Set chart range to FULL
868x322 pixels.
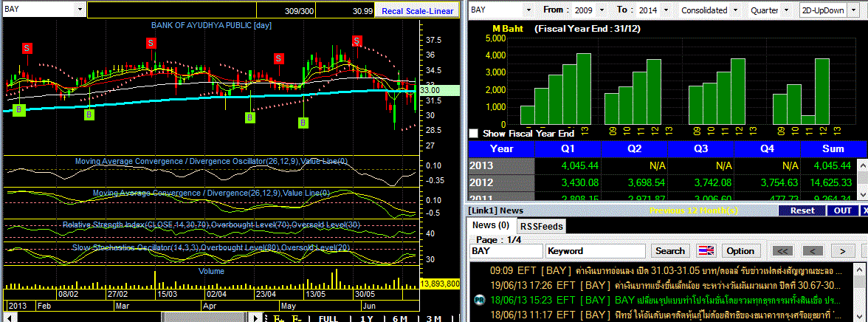pyautogui.click(x=329, y=318)
